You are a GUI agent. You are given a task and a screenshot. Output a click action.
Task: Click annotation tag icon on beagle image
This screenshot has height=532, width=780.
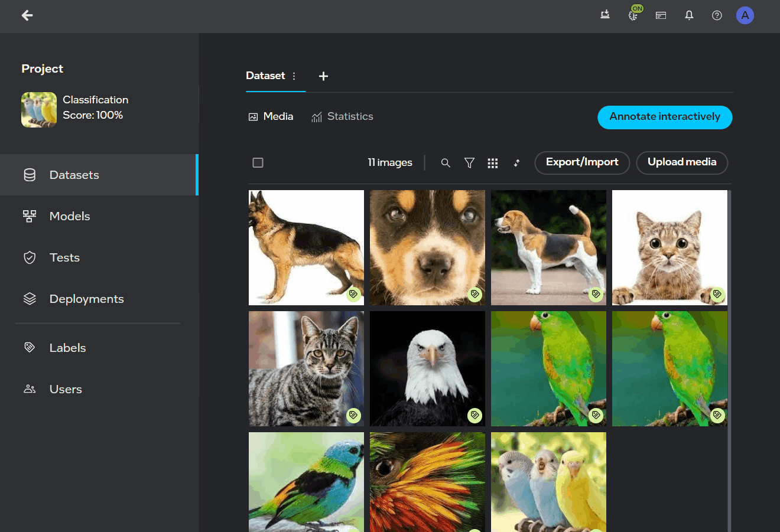[596, 294]
